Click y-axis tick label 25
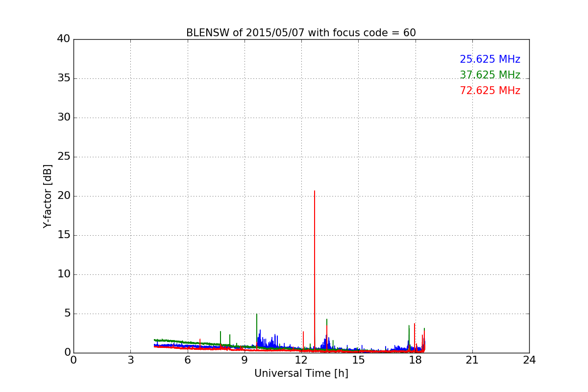The height and width of the screenshot is (392, 588). [x=64, y=156]
